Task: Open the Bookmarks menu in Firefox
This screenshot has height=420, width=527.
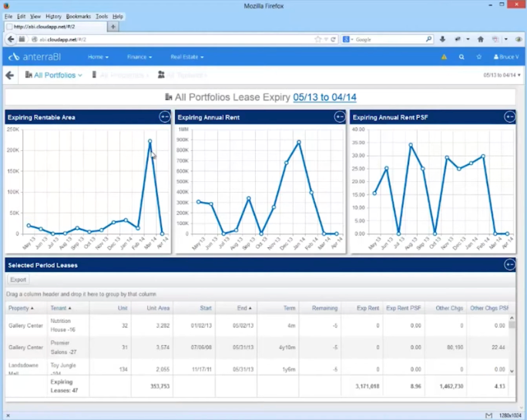Action: pos(78,16)
